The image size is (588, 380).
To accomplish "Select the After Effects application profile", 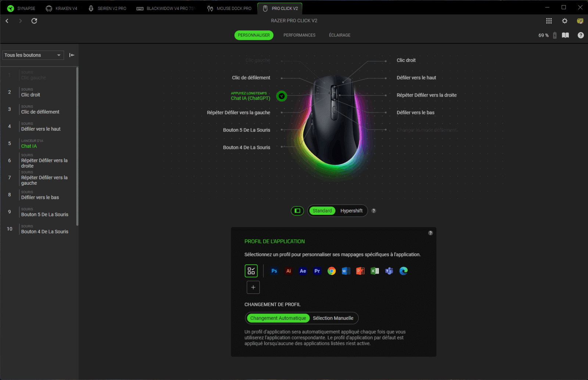I will (x=303, y=271).
